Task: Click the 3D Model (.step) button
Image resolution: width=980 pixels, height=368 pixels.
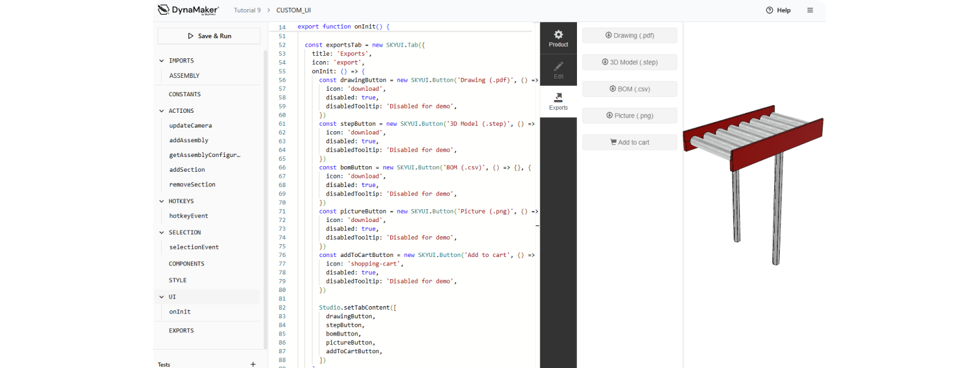Action: (x=629, y=62)
